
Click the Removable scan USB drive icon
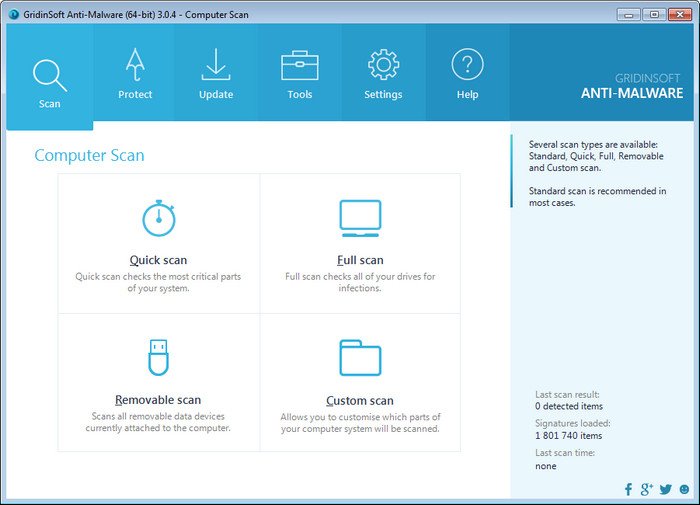[158, 357]
